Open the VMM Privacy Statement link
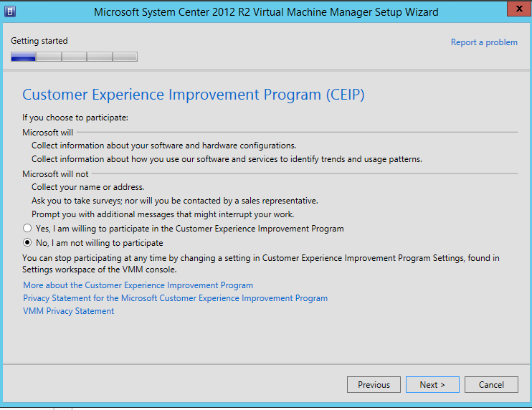The height and width of the screenshot is (410, 532). click(68, 311)
